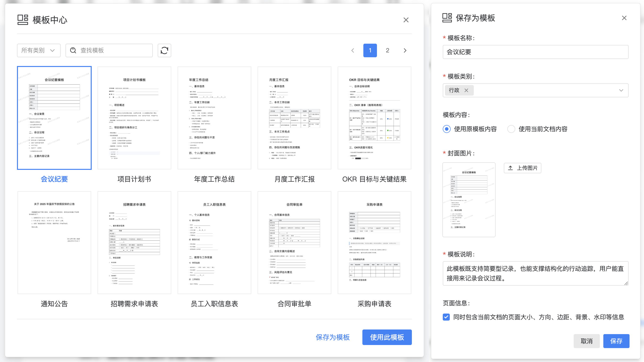
Task: Click the search magnifier icon
Action: pos(73,50)
